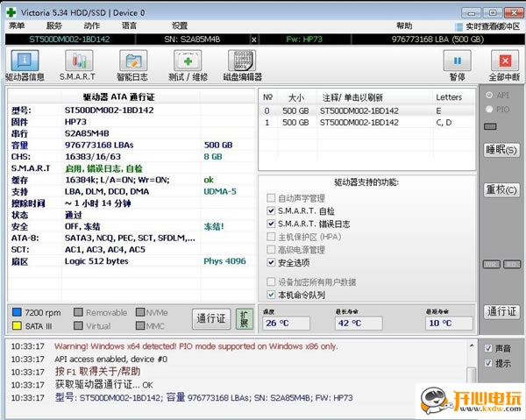Select drive 0 row with letter E
This screenshot has width=526, height=420.
[367, 110]
